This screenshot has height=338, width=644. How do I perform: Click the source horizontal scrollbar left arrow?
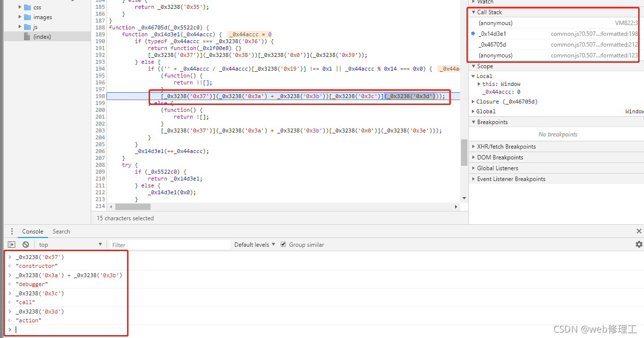pyautogui.click(x=111, y=207)
